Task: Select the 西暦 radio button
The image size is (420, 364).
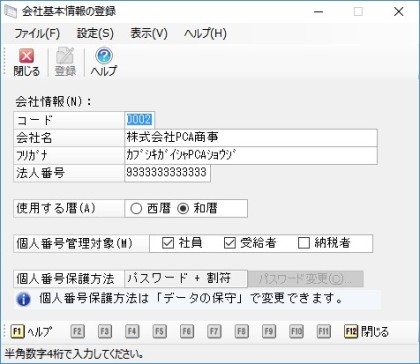Action: pos(136,209)
